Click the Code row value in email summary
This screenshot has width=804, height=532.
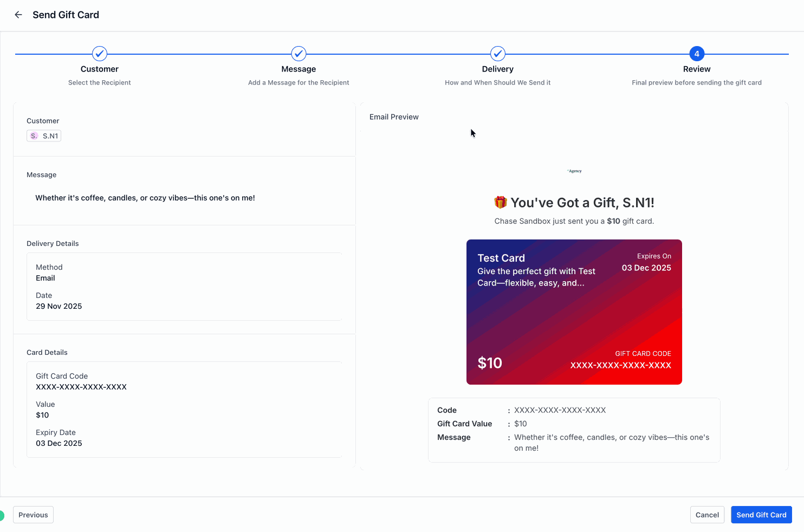coord(560,410)
